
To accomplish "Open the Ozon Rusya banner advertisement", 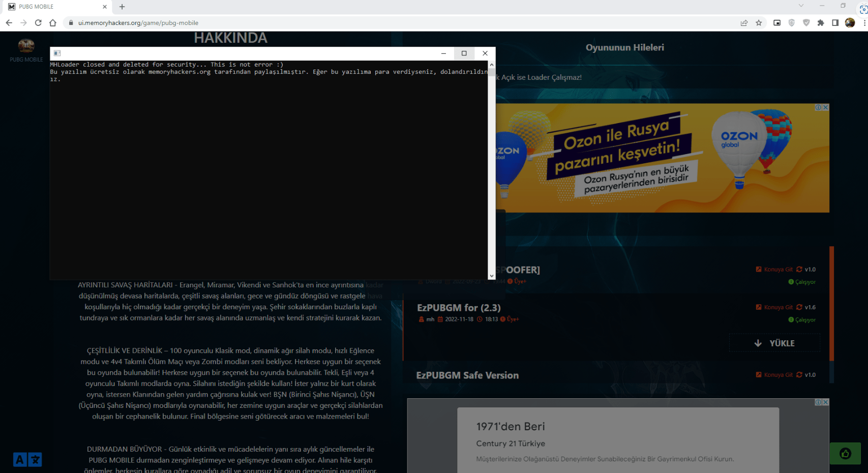I will pyautogui.click(x=662, y=158).
